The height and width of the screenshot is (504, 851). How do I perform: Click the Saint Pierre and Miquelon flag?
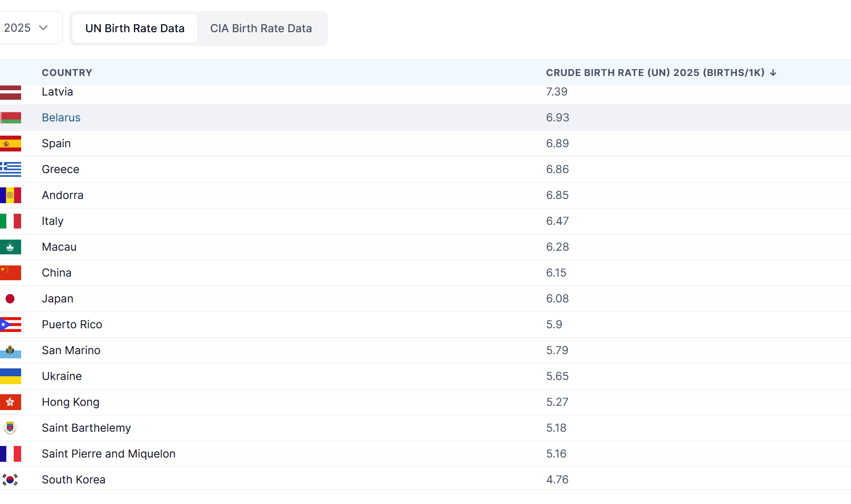tap(11, 454)
